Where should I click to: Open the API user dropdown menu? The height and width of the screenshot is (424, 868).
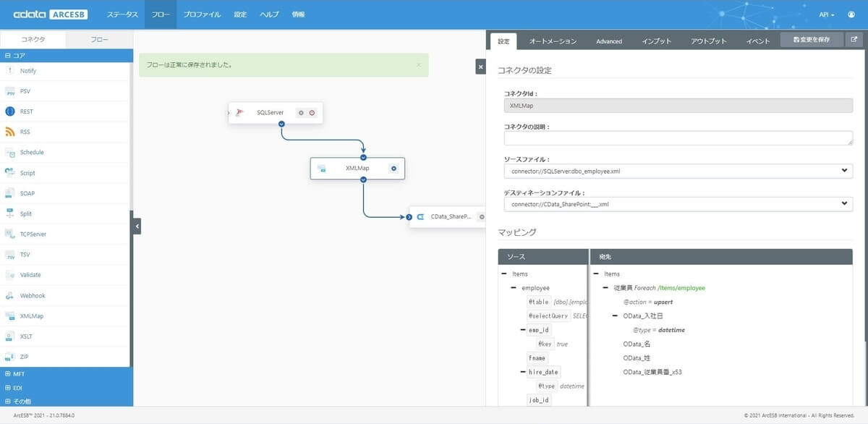[827, 14]
